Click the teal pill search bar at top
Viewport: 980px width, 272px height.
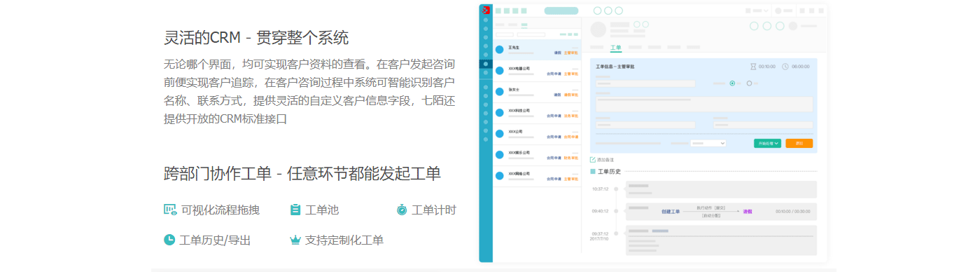tap(561, 11)
